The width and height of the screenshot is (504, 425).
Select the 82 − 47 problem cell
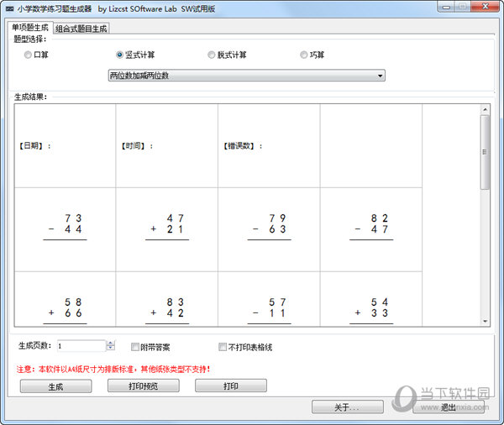point(371,229)
